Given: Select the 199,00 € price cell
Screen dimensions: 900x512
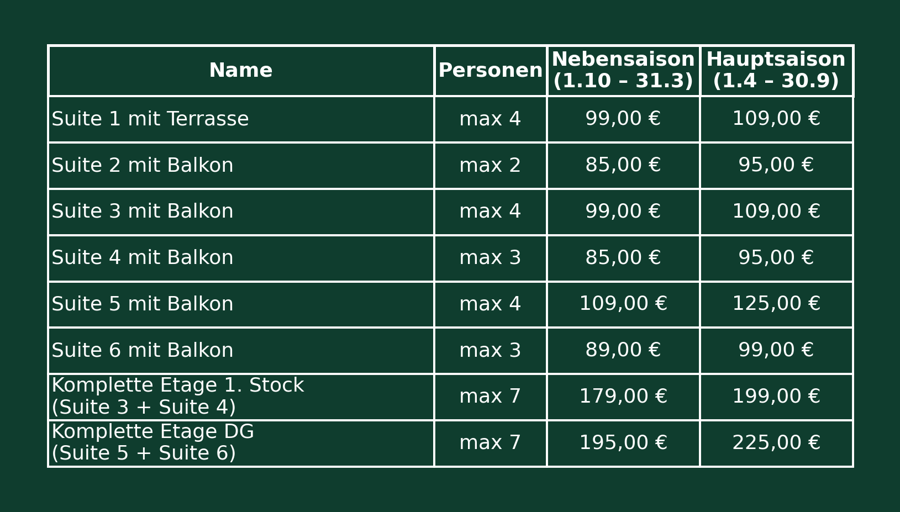Looking at the screenshot, I should pyautogui.click(x=776, y=397).
